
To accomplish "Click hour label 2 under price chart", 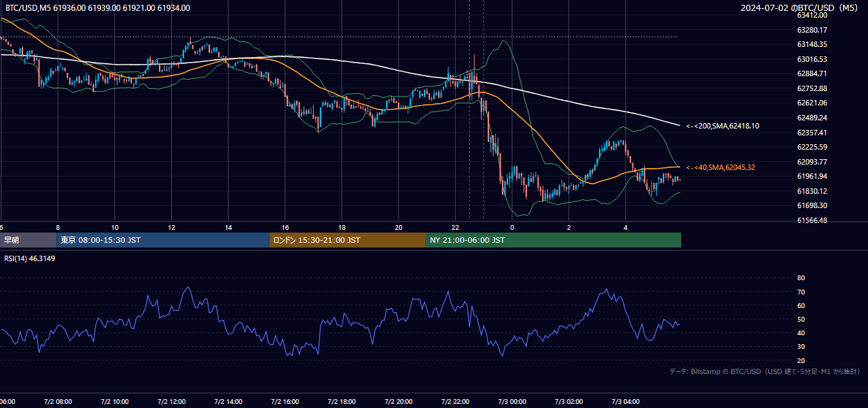I will pyautogui.click(x=569, y=227).
